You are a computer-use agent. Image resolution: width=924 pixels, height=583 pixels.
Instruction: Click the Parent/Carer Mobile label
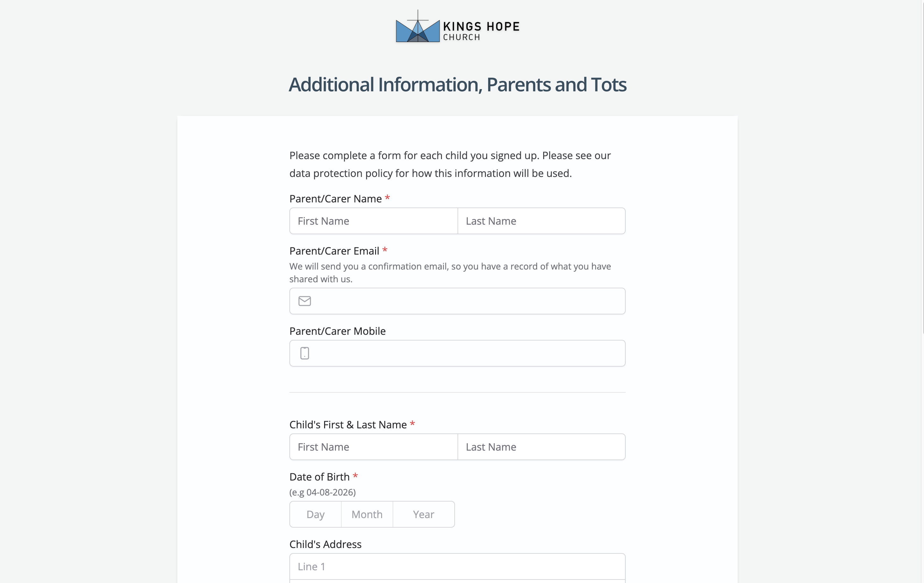click(x=337, y=331)
